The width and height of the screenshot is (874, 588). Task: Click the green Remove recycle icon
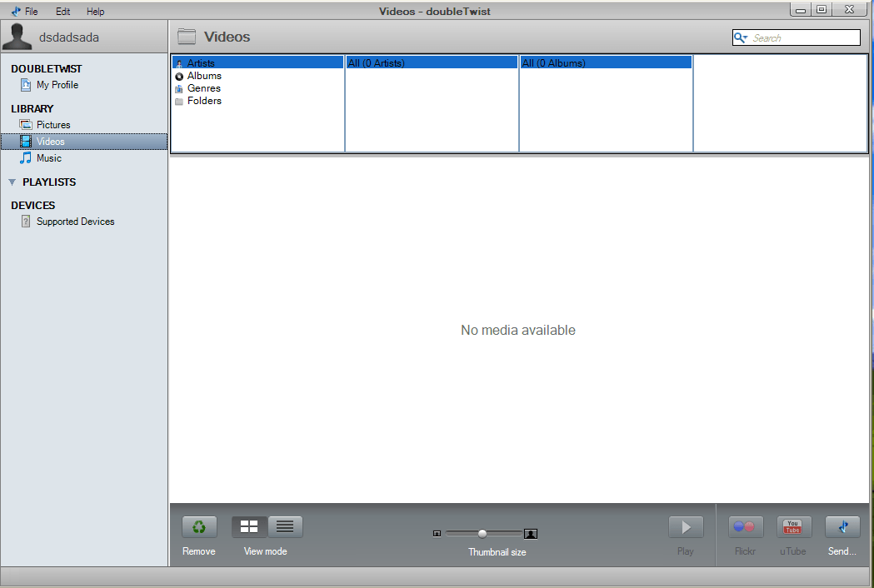click(x=199, y=526)
